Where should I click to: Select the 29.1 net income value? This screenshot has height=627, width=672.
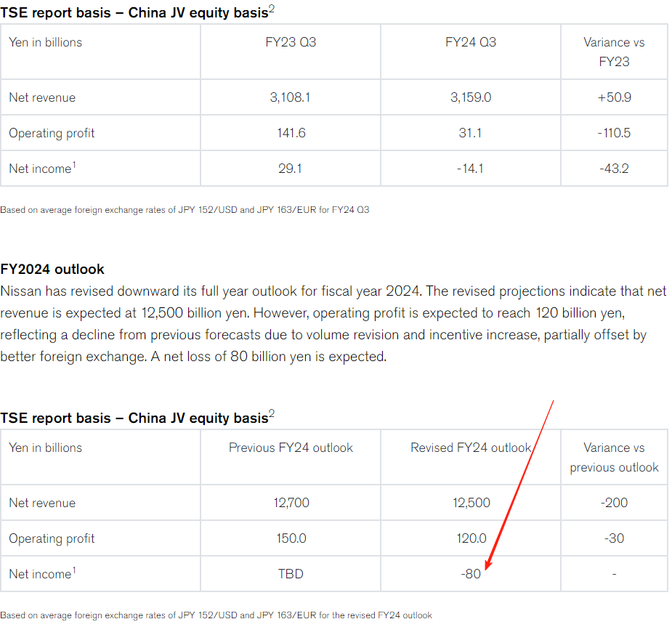click(x=291, y=169)
